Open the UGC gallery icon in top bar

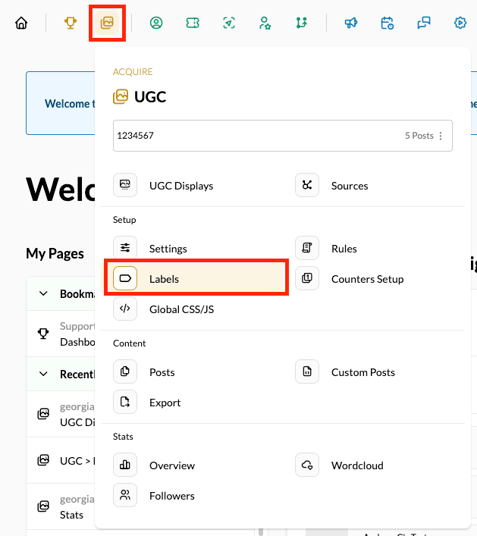click(107, 23)
